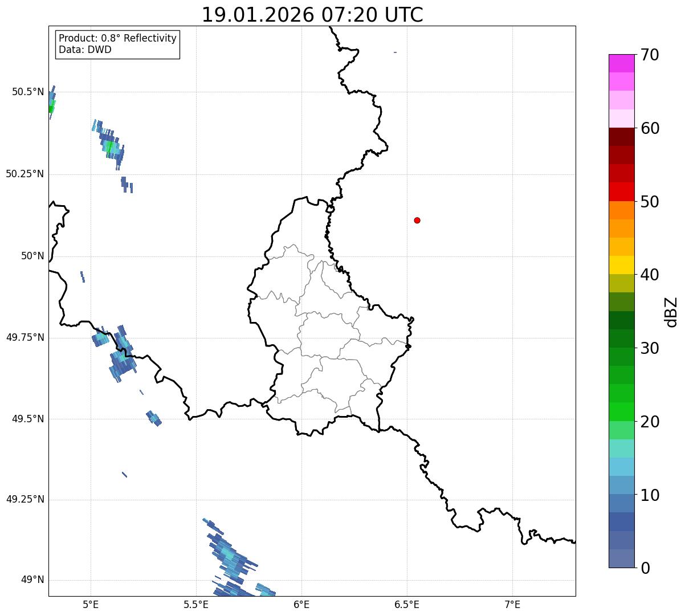
Task: Click the 5°E longitude tick label
Action: (91, 604)
